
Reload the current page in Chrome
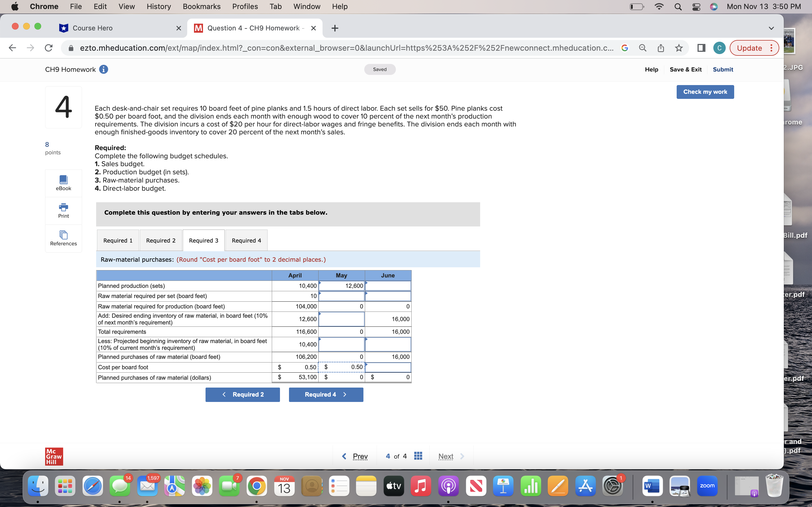coord(48,48)
